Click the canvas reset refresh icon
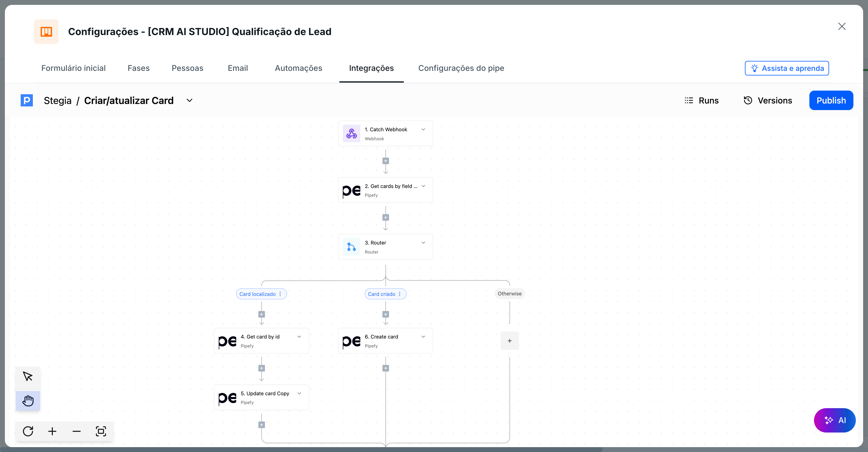 coord(28,431)
